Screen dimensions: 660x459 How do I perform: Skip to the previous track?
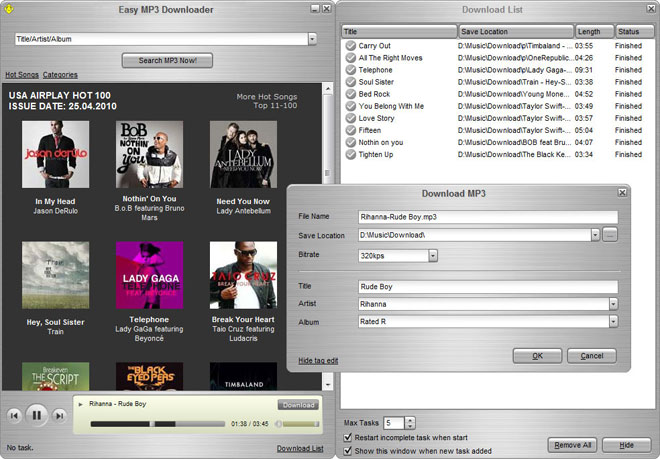pyautogui.click(x=15, y=414)
